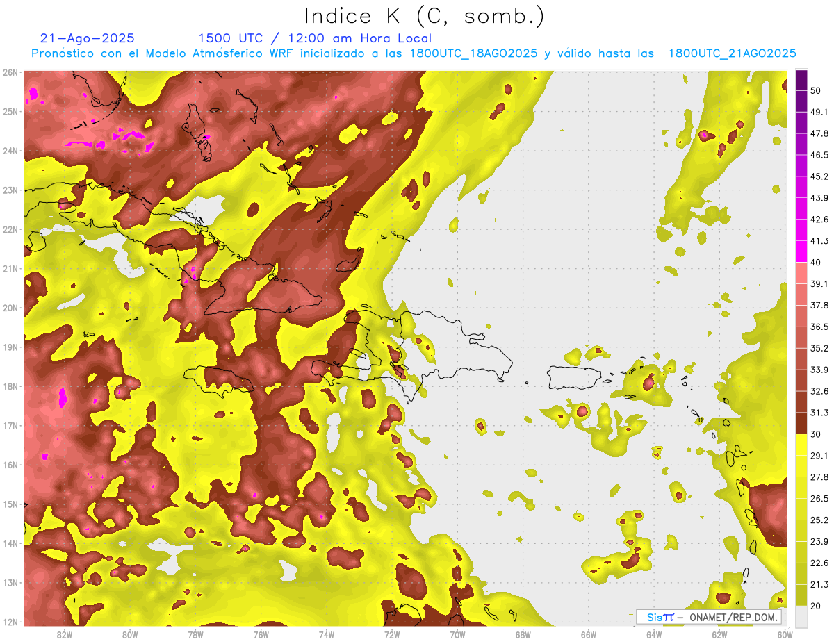834x644 pixels.
Task: Click the colorbar value 42.6
Action: click(819, 220)
